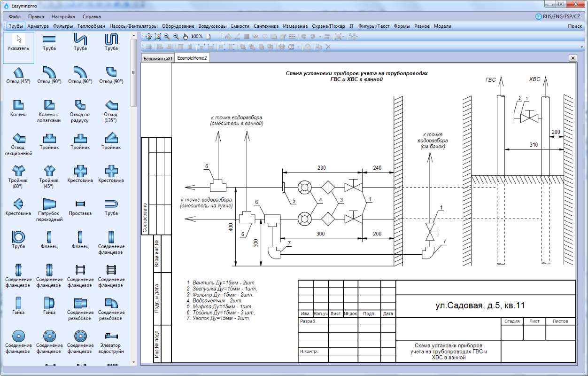Switch to the Арматура category tab
Screen dimensions: 588x376
[x=38, y=26]
